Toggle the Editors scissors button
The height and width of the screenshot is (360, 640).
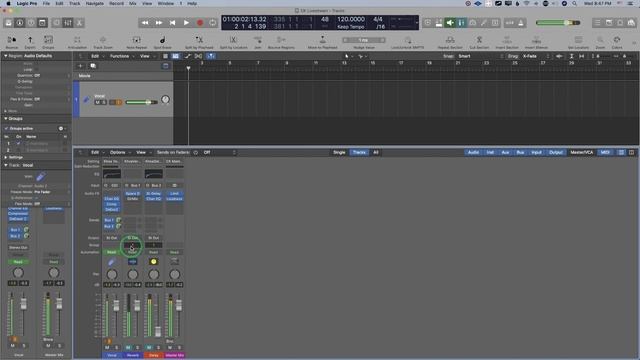click(x=79, y=23)
